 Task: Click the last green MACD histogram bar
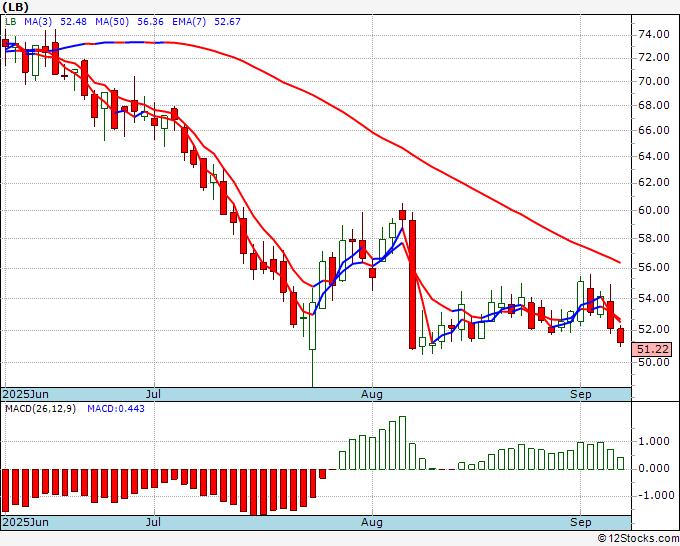click(621, 463)
